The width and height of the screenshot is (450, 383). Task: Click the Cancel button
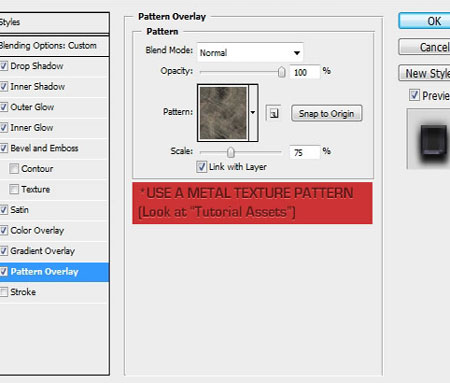[424, 47]
